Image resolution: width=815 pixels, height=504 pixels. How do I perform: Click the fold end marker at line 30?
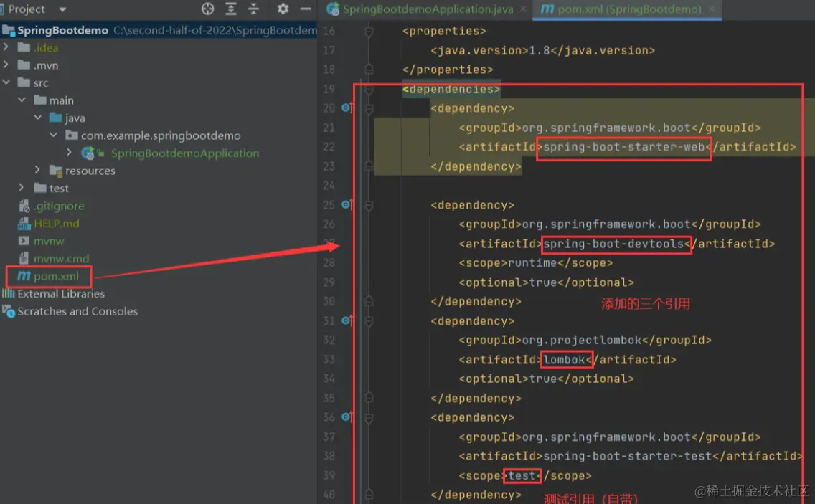coord(369,301)
